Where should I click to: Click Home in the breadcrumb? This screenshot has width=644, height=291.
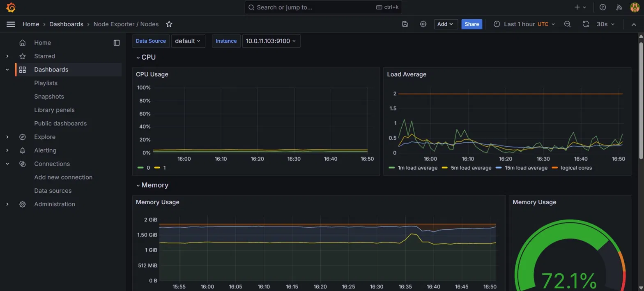31,24
